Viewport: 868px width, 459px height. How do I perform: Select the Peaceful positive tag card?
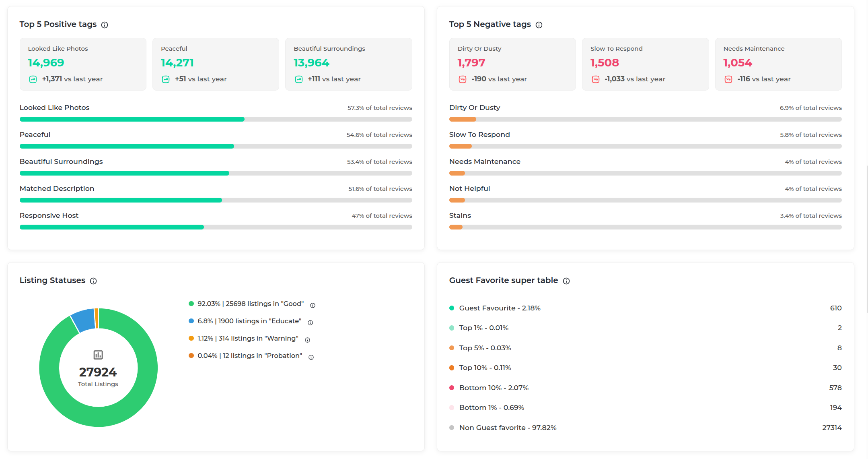[216, 64]
